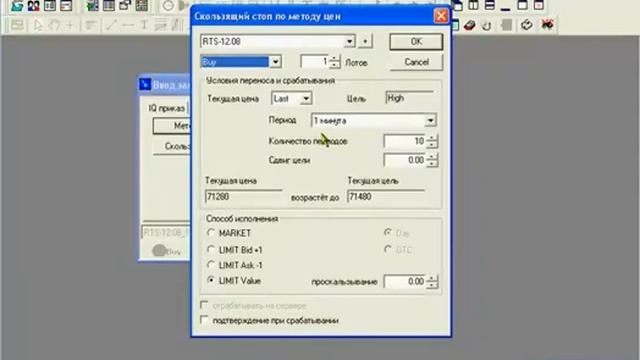The image size is (640, 360).
Task: Click the overlapping windows icon in the top toolbar
Action: pyautogui.click(x=125, y=6)
